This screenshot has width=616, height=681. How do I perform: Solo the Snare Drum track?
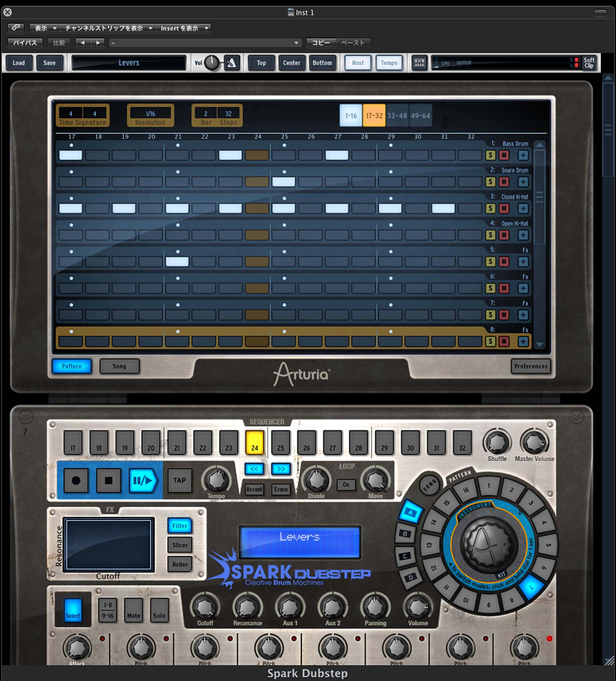coord(490,182)
